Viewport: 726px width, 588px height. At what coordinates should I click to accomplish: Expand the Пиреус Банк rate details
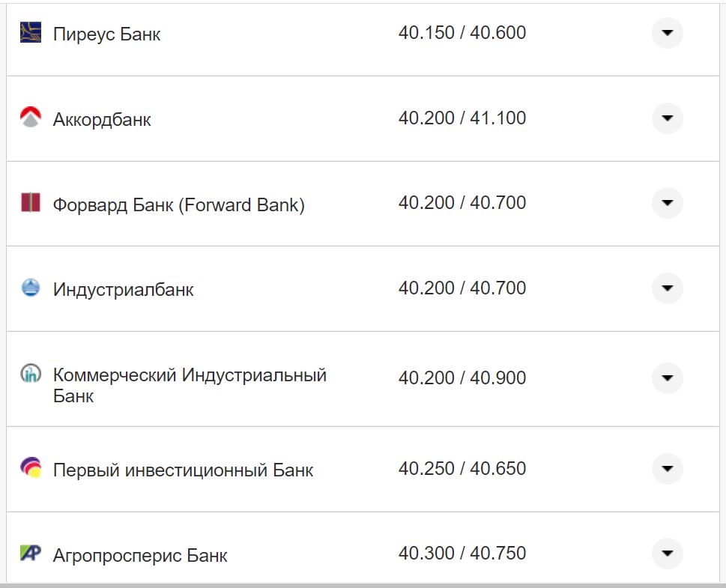(x=666, y=32)
